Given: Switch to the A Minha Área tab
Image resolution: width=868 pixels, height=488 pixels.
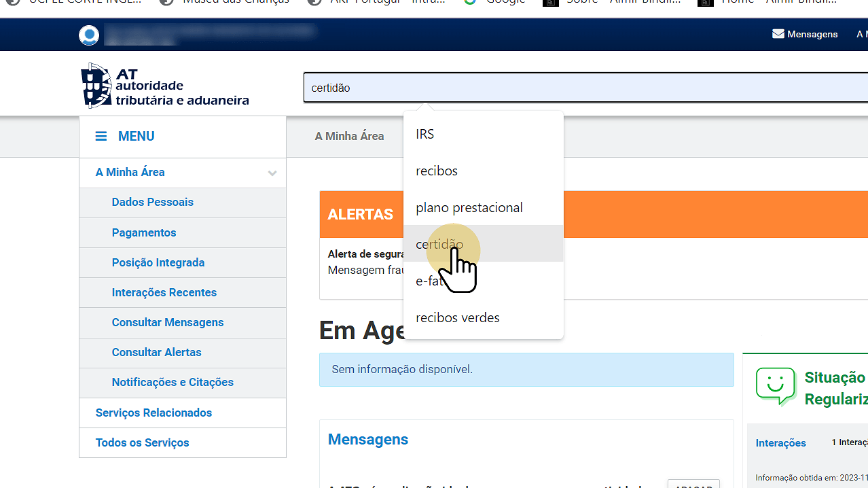Looking at the screenshot, I should 349,137.
